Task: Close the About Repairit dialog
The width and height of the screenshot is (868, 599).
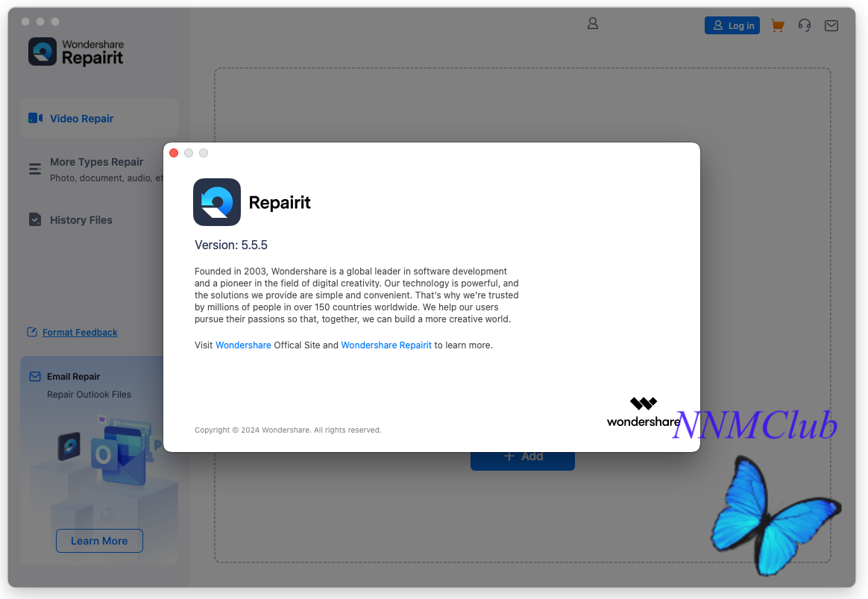Action: point(174,153)
